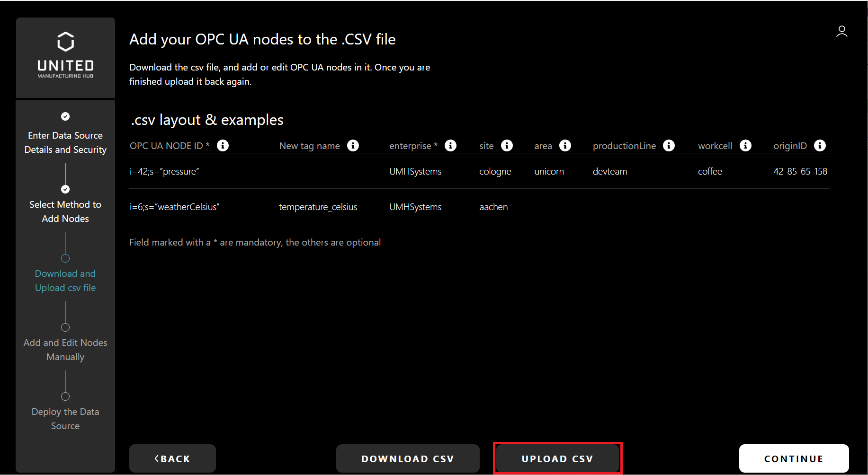This screenshot has height=475, width=868.
Task: Click the area column info icon
Action: click(x=565, y=146)
